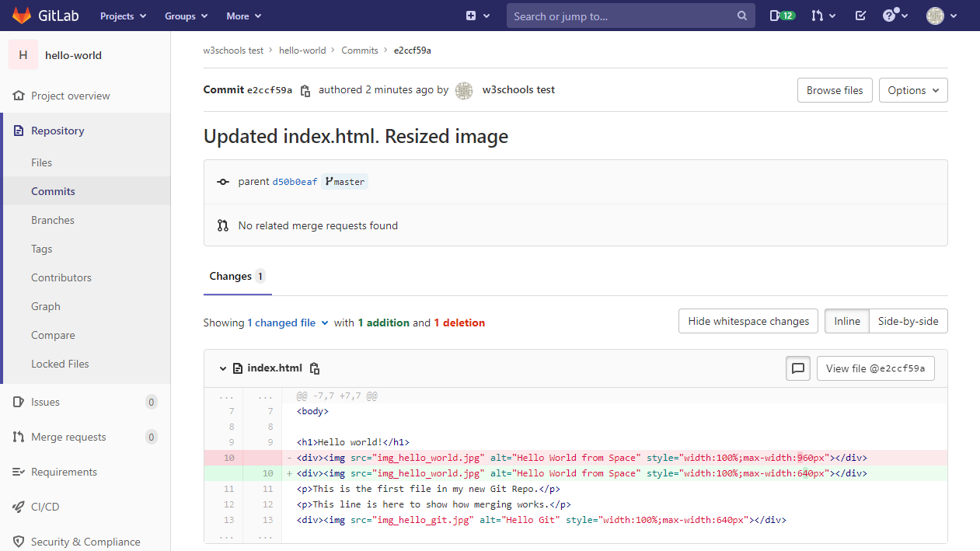The height and width of the screenshot is (551, 980).
Task: Click the Browse files button
Action: pyautogui.click(x=835, y=90)
